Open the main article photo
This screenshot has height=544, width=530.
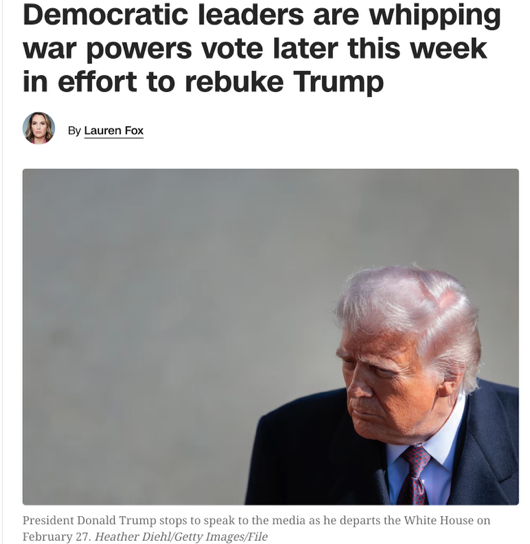pyautogui.click(x=271, y=337)
